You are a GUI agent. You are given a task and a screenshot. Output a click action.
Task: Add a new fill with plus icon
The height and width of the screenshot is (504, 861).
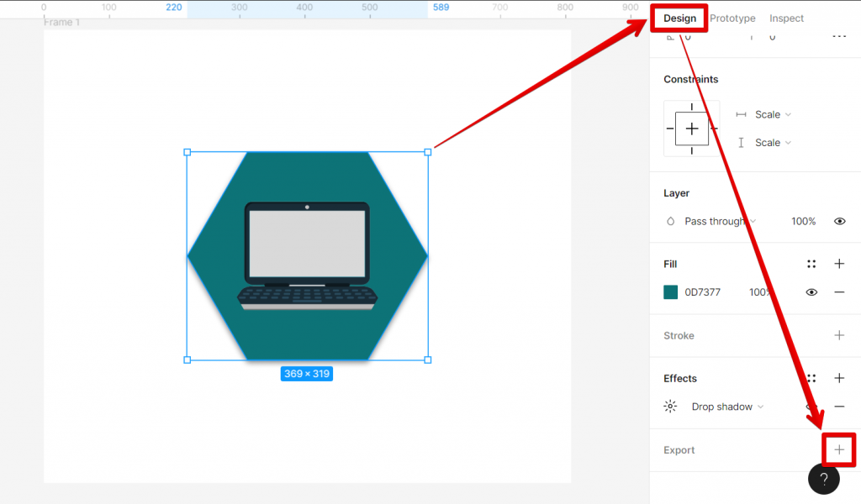pyautogui.click(x=838, y=264)
